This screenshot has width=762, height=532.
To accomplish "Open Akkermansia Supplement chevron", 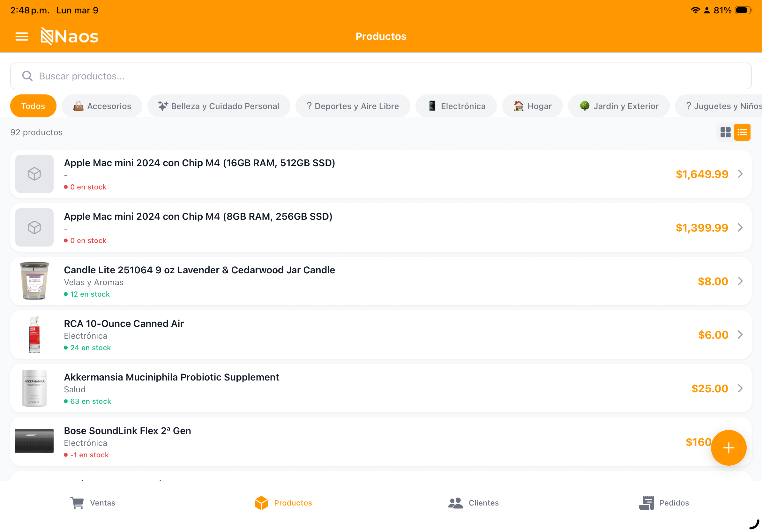I will (x=740, y=388).
